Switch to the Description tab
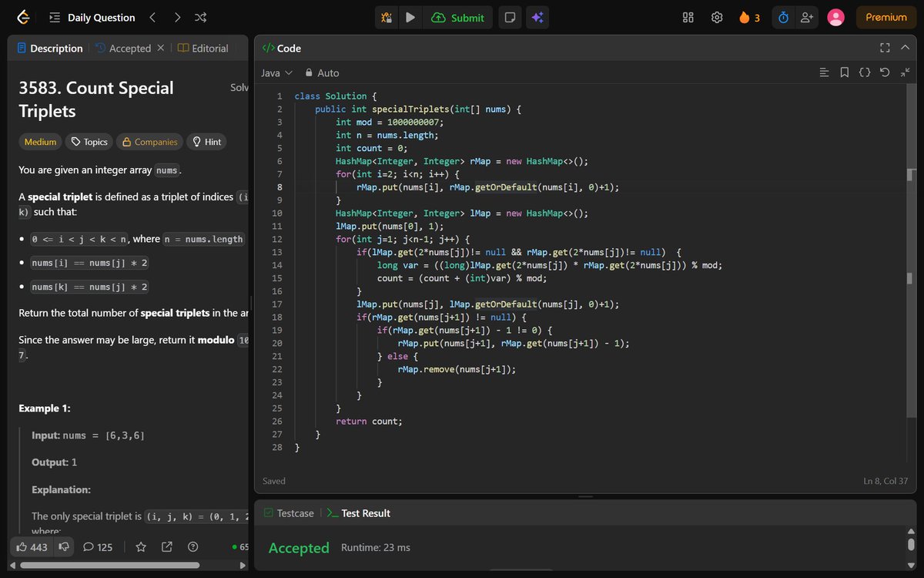The height and width of the screenshot is (578, 924). [49, 48]
